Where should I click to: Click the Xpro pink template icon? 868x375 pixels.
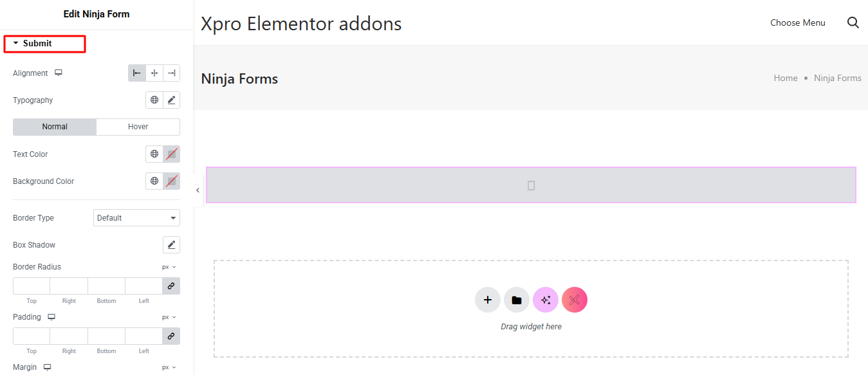tap(575, 300)
